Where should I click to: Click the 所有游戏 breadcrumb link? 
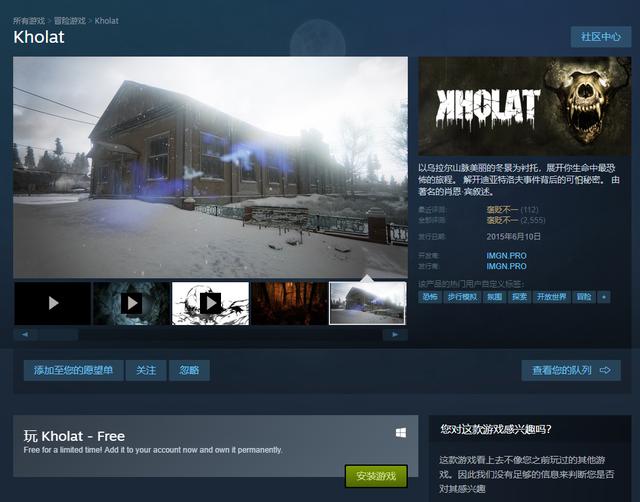(29, 21)
